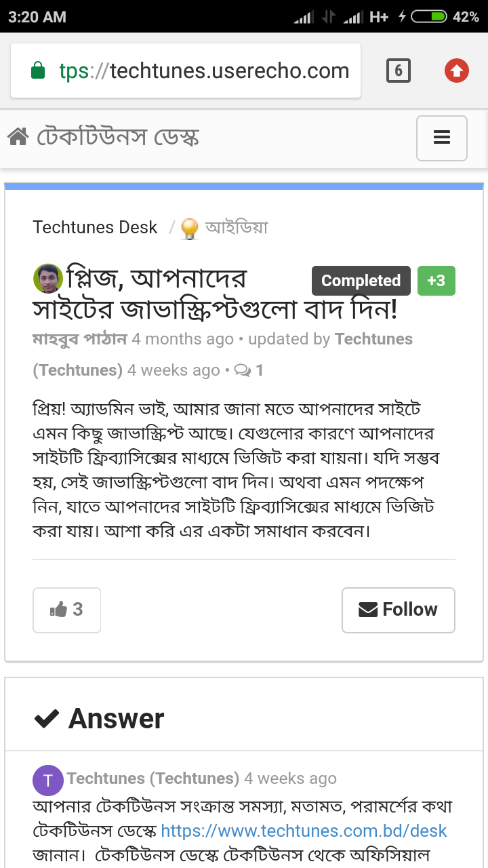This screenshot has width=488, height=868.
Task: Tap the টেকটিউনস ডেস্ক header title
Action: (x=118, y=138)
